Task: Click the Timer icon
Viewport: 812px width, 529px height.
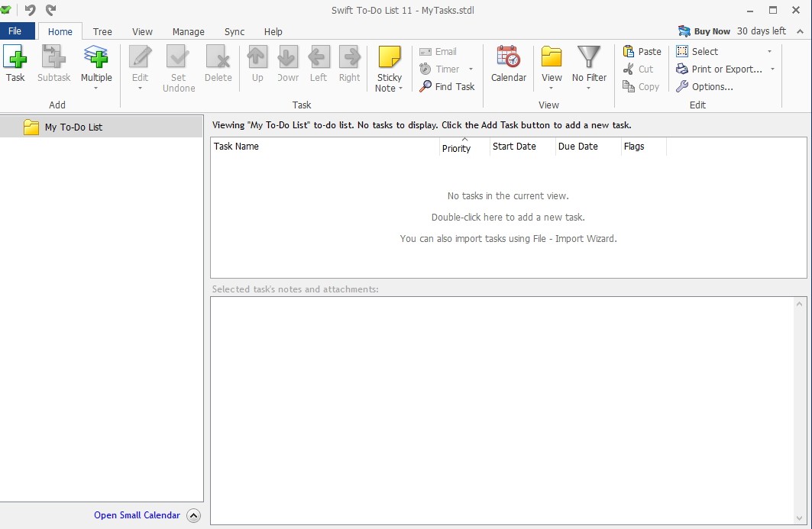Action: [425, 69]
